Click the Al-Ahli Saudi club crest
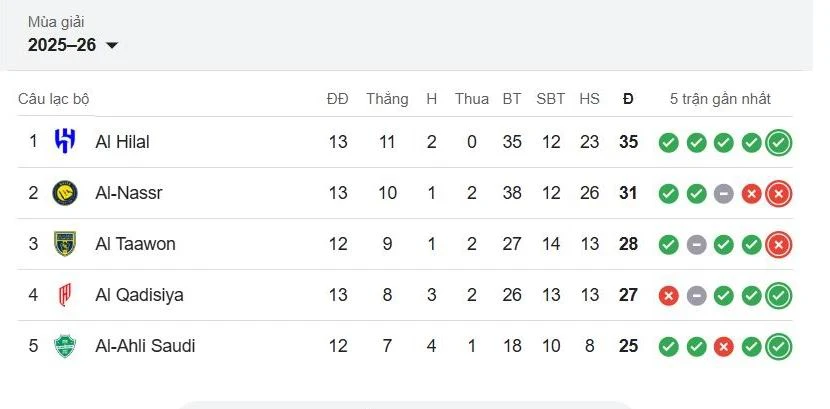The image size is (830, 409). (x=65, y=346)
